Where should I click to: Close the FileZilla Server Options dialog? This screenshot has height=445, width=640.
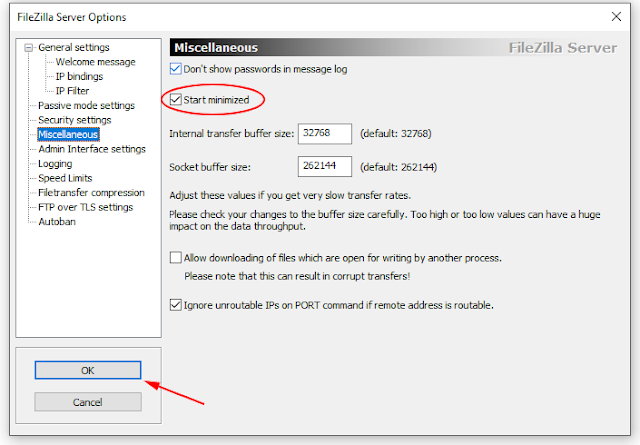tap(616, 17)
